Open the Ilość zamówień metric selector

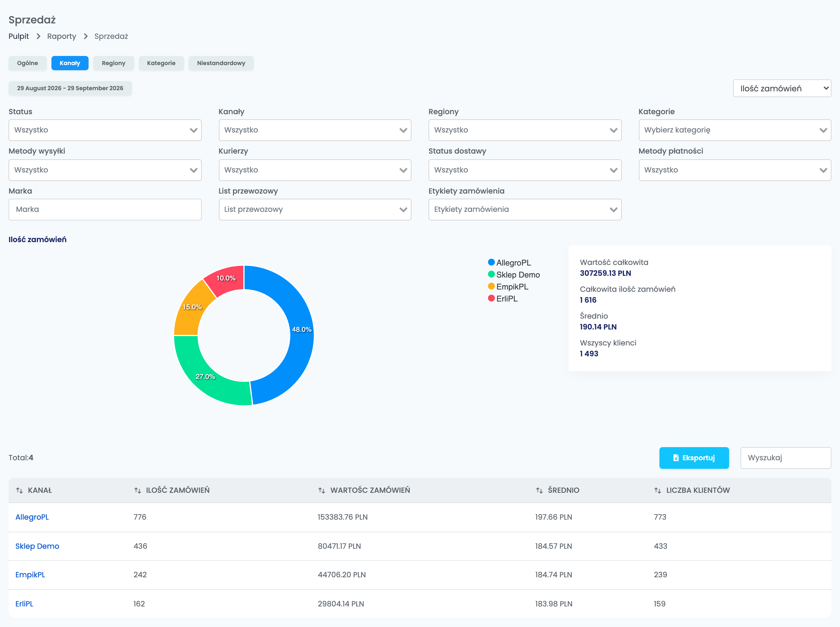[x=782, y=89]
